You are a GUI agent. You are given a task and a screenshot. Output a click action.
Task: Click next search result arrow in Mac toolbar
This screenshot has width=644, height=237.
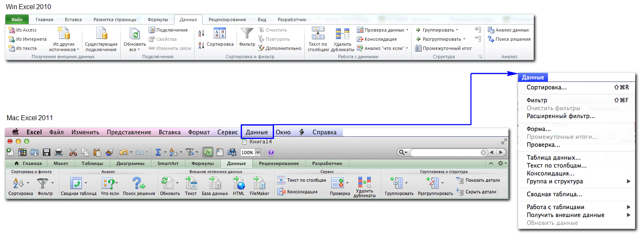tap(502, 153)
